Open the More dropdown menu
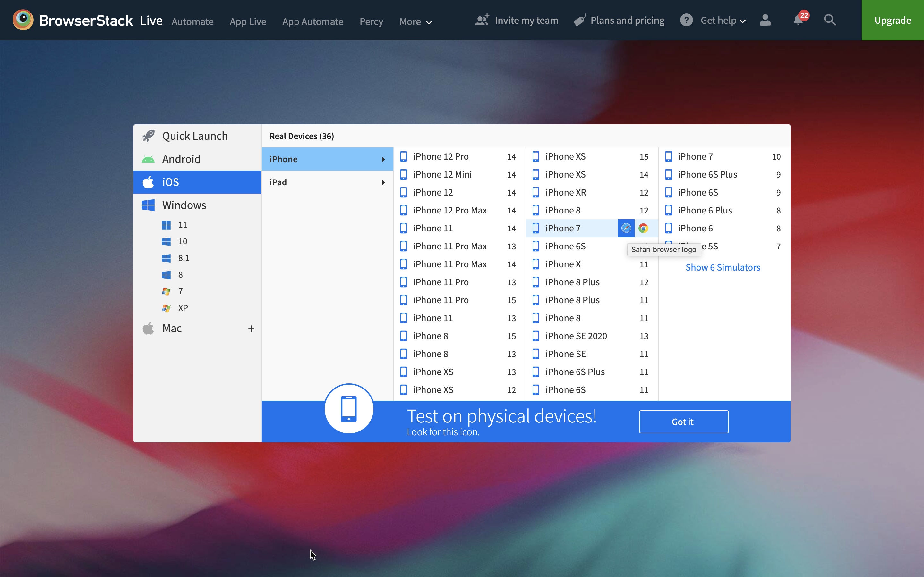This screenshot has width=924, height=577. point(415,21)
